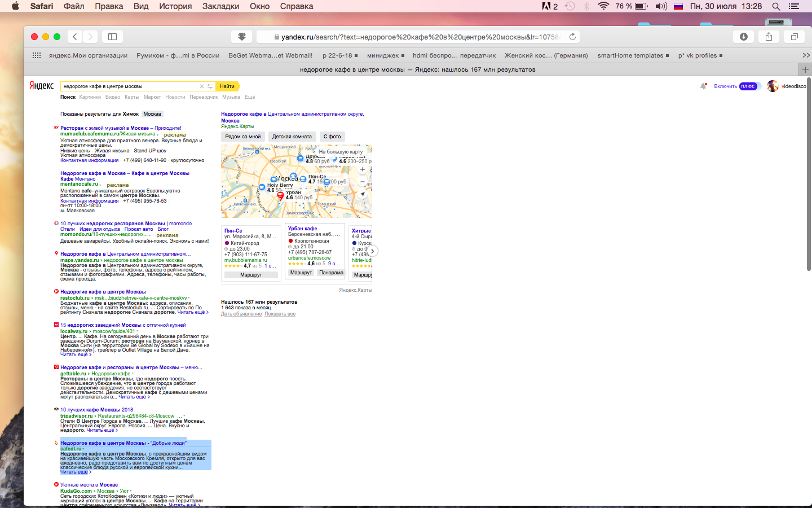Open the История menu in the menu bar
Screen dimensions: 812x508
click(x=175, y=6)
